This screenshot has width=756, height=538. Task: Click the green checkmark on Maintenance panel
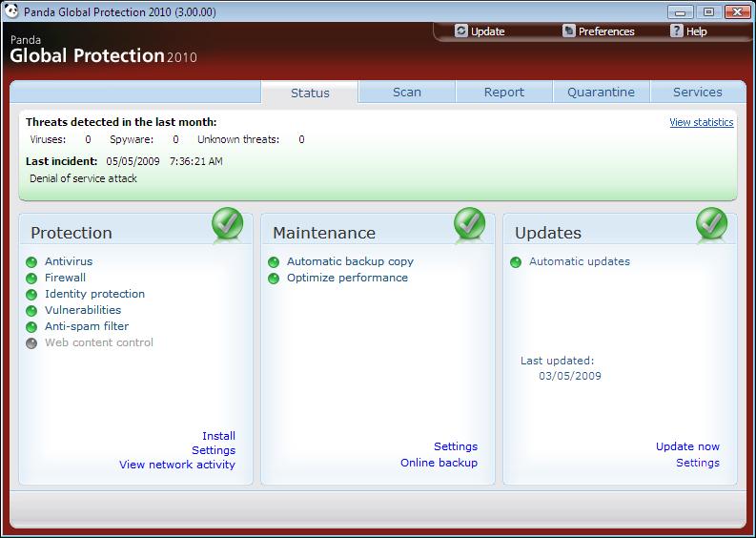click(470, 225)
